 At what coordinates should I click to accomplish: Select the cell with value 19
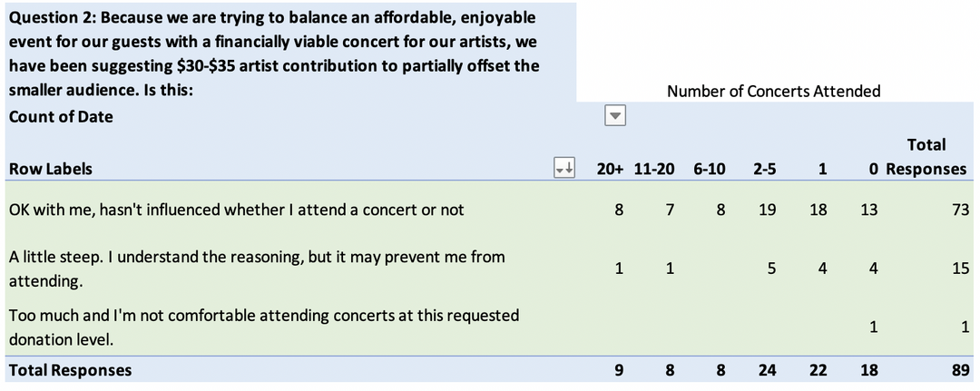[766, 210]
